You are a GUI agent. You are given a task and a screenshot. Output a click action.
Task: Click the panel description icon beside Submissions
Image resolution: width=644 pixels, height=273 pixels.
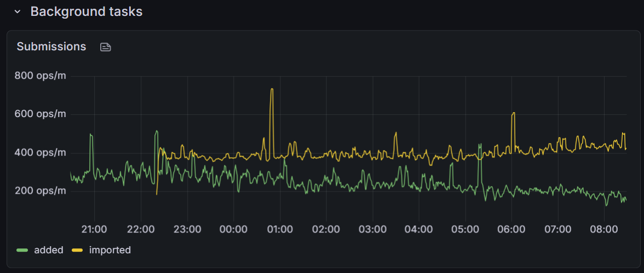[106, 47]
